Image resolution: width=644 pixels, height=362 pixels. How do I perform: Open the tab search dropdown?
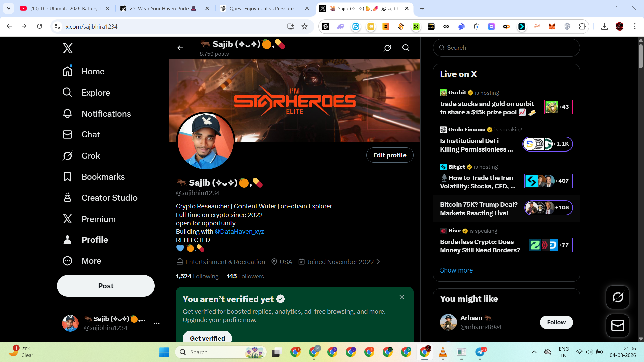(8, 8)
